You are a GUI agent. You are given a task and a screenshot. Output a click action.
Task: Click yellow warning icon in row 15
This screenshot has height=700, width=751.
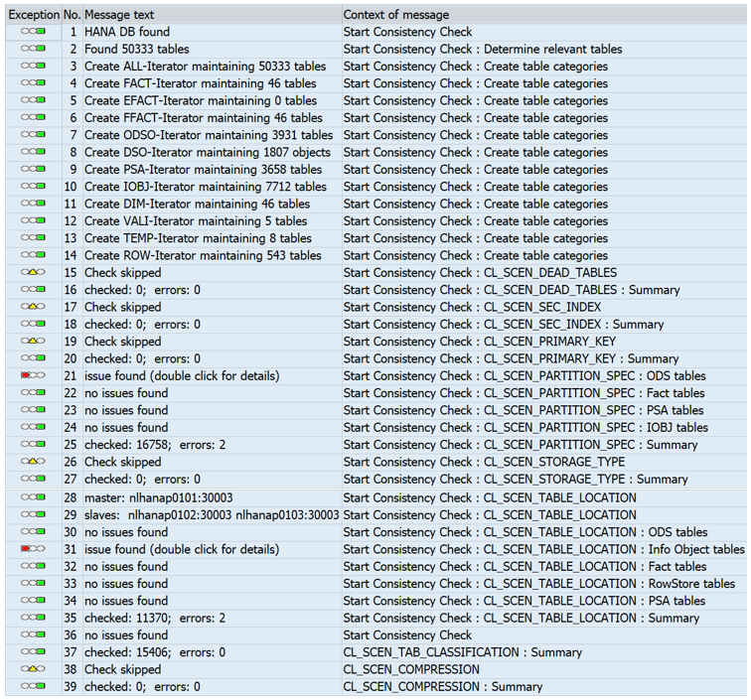(33, 273)
